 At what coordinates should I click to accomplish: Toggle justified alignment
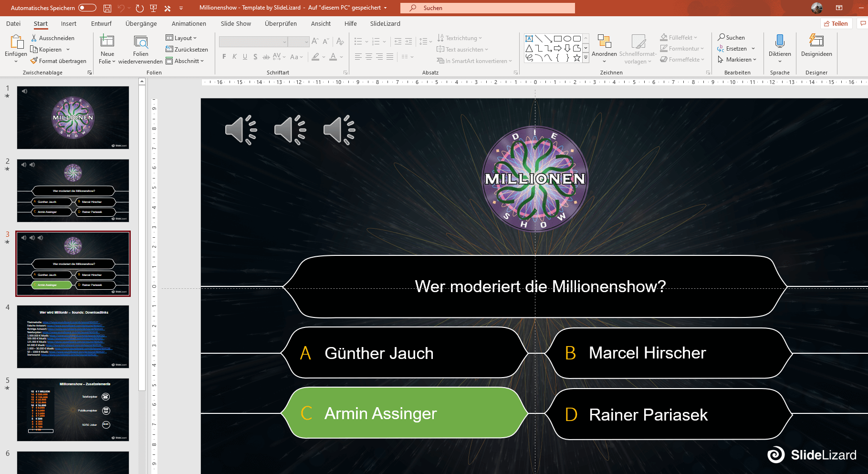coord(390,57)
